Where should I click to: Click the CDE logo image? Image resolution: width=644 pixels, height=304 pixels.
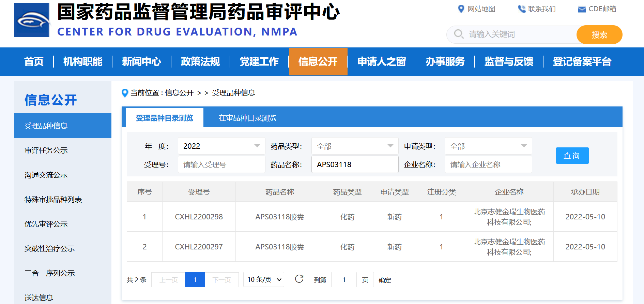coord(32,20)
